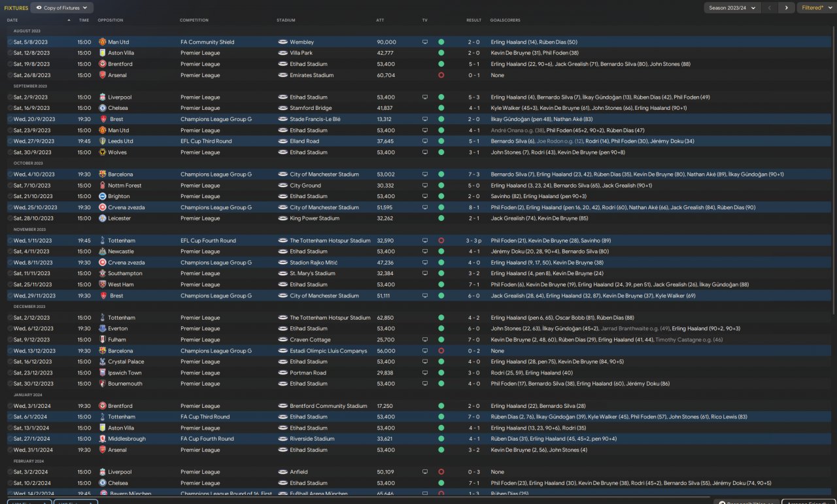Click the Wolves club crest
Viewport: 837px width, 504px height.
click(102, 152)
